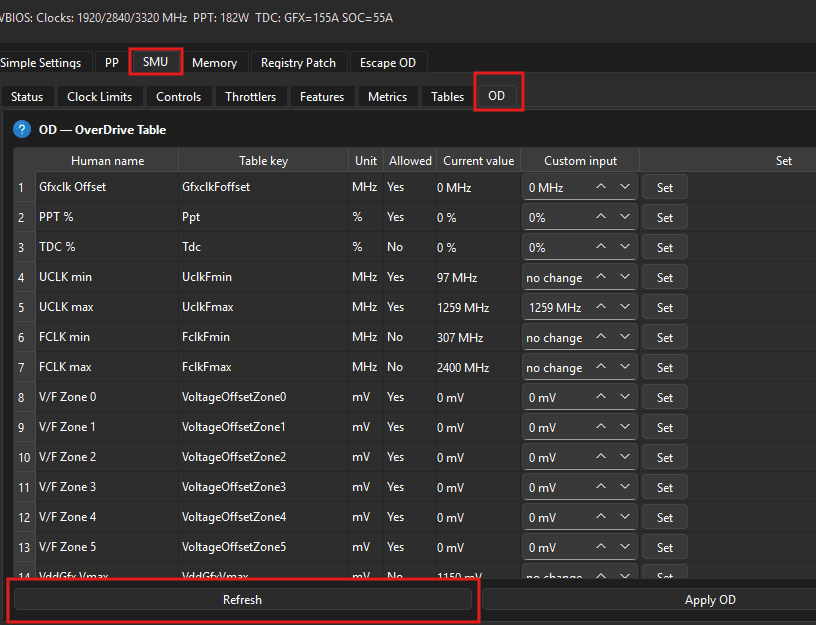Switch to the Throttlers sub-tab
The width and height of the screenshot is (816, 625).
pyautogui.click(x=250, y=97)
